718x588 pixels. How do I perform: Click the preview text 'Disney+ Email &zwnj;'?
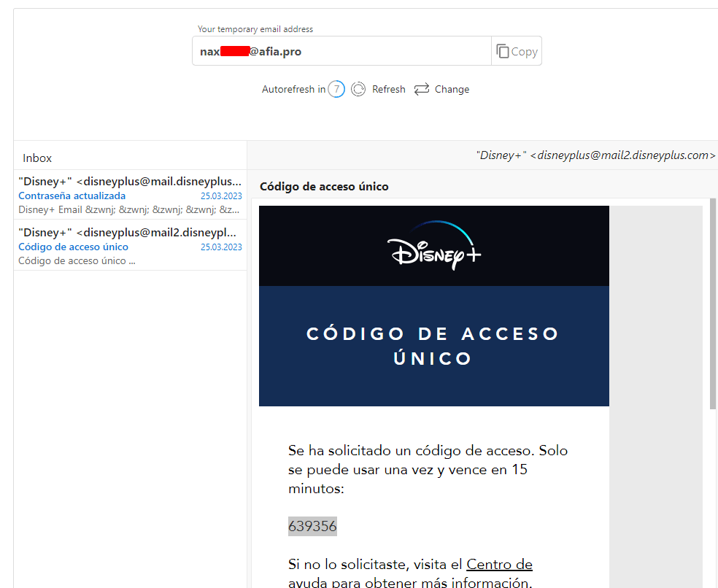[128, 209]
